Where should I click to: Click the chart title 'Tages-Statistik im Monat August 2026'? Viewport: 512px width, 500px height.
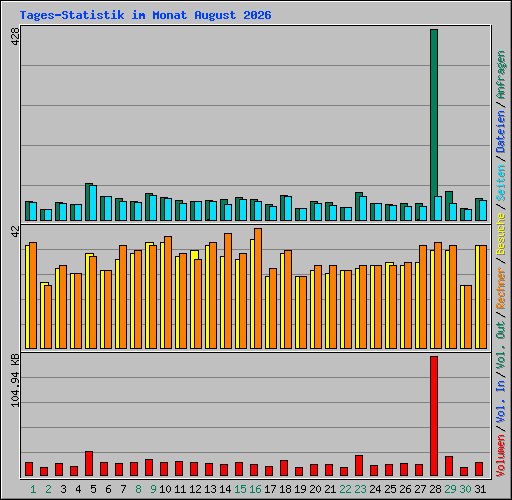(x=145, y=15)
